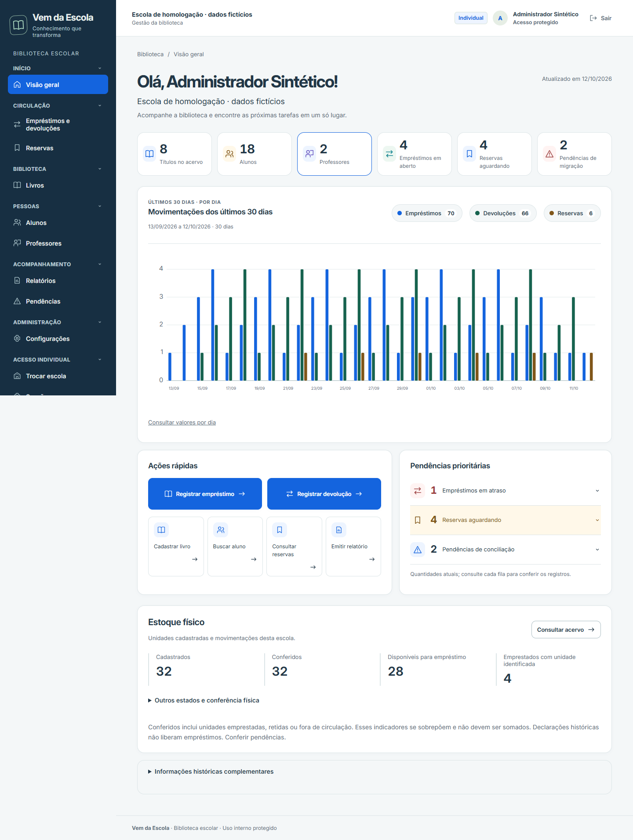The width and height of the screenshot is (633, 840).
Task: Click the Individual access badge
Action: (x=471, y=18)
